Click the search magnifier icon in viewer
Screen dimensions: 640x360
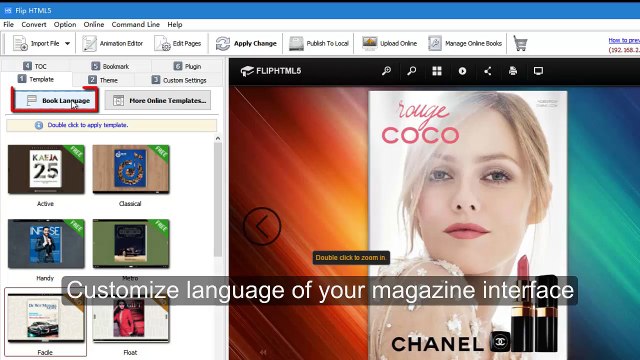pyautogui.click(x=411, y=71)
